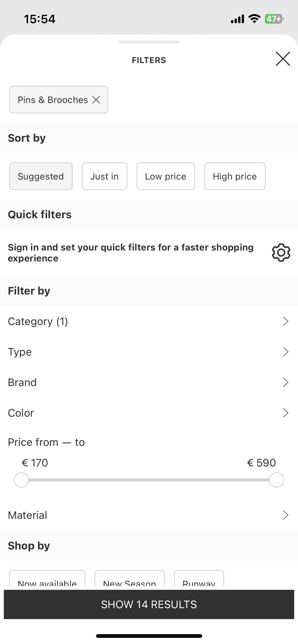Click the minimum price slider handle
Viewport: 298px width, 644px height.
pos(21,480)
